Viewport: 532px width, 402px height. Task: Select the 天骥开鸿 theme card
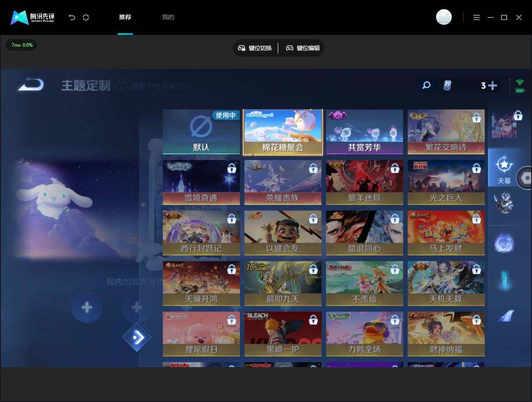click(201, 283)
